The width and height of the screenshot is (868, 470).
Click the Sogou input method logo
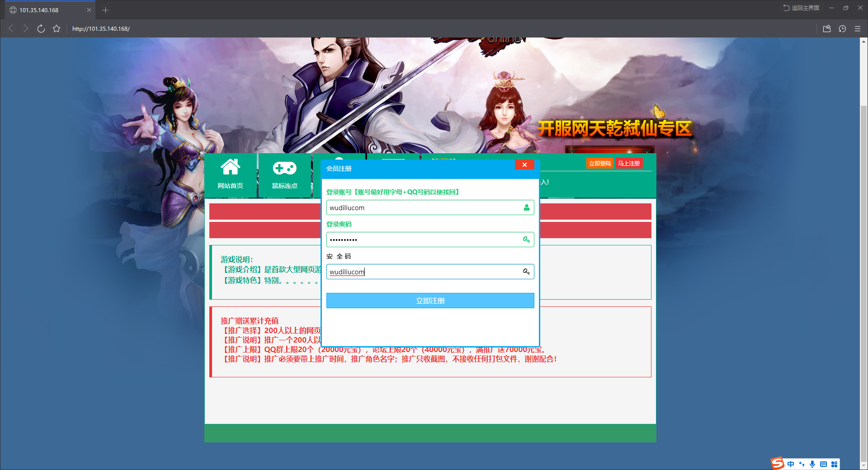pos(778,463)
